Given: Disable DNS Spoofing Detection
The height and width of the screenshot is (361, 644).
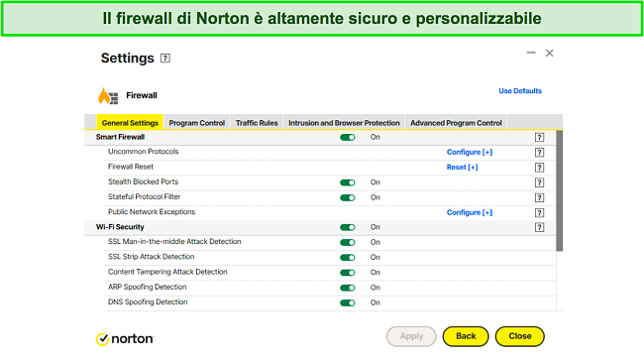Looking at the screenshot, I should coord(348,303).
